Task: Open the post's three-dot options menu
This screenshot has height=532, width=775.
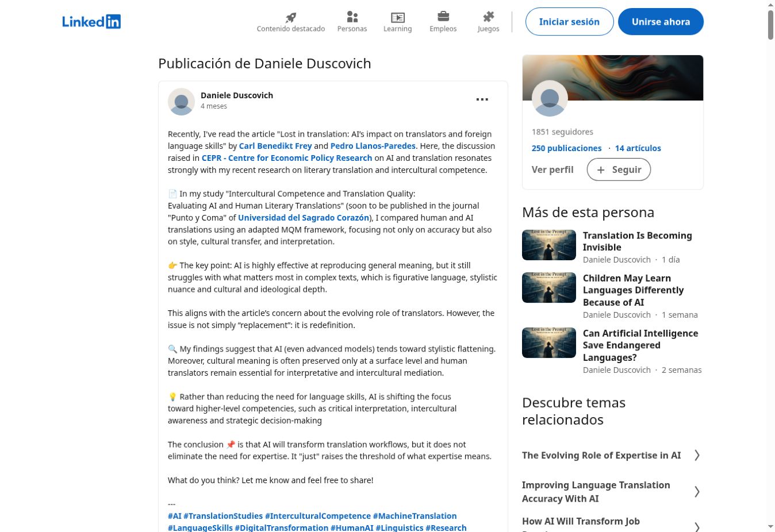Action: point(482,99)
